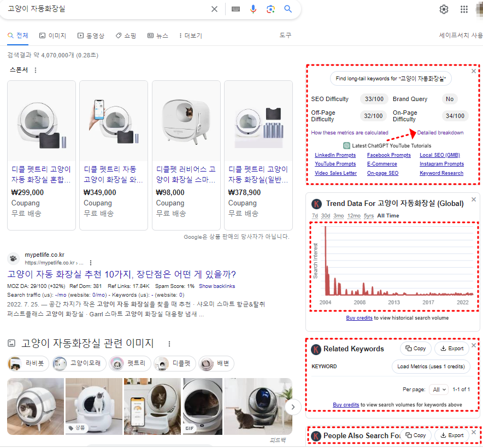483x448 pixels.
Task: Click Buy credits under Related Keywords
Action: [x=346, y=405]
